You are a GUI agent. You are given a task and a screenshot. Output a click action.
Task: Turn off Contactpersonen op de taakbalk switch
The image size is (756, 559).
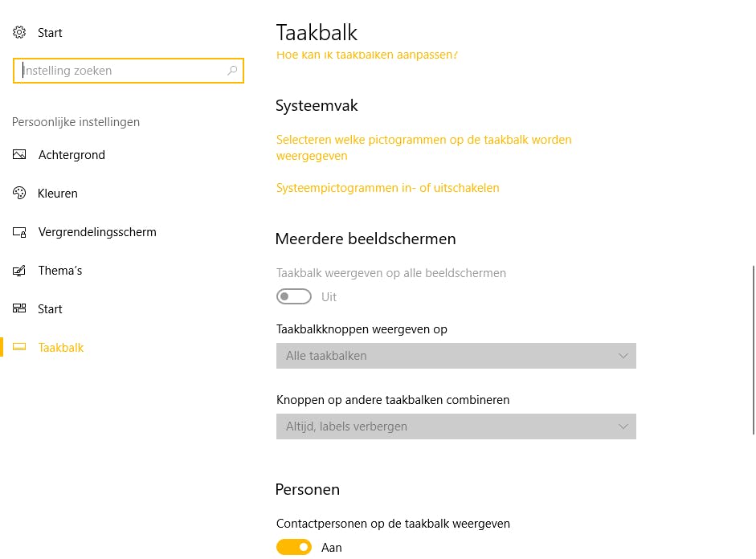(294, 548)
